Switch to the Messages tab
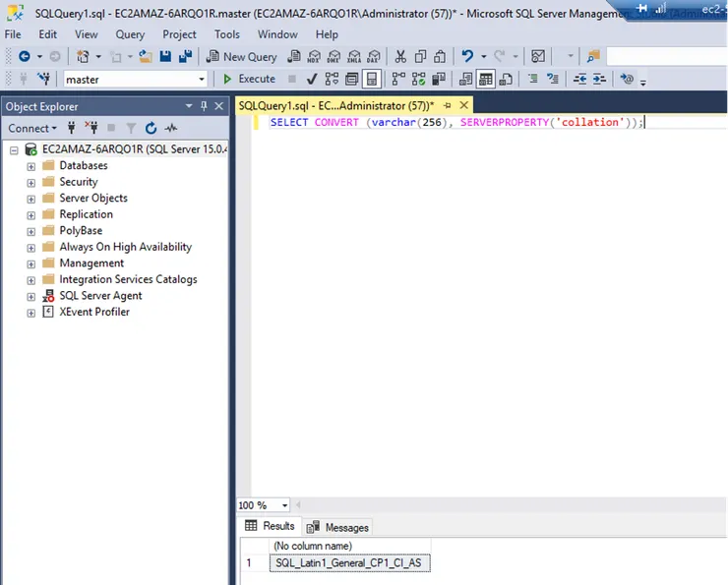 click(337, 527)
